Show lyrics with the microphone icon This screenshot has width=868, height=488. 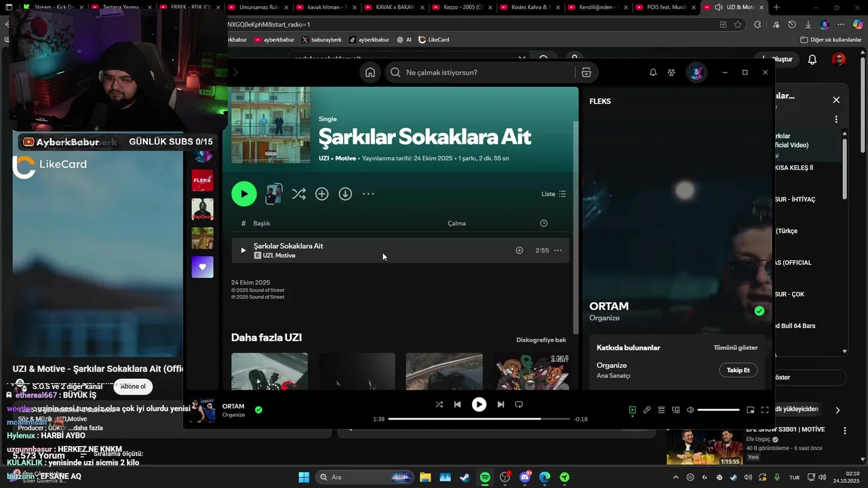point(647,410)
